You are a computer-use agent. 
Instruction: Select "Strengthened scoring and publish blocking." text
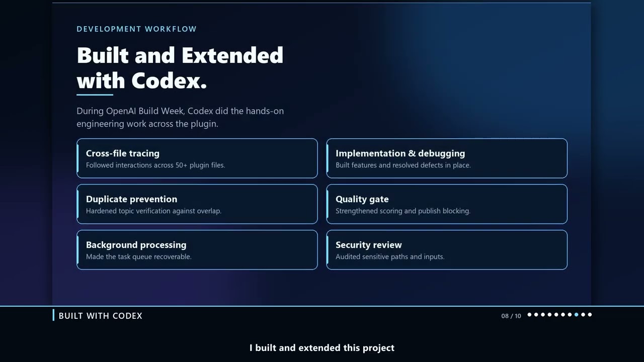tap(403, 211)
